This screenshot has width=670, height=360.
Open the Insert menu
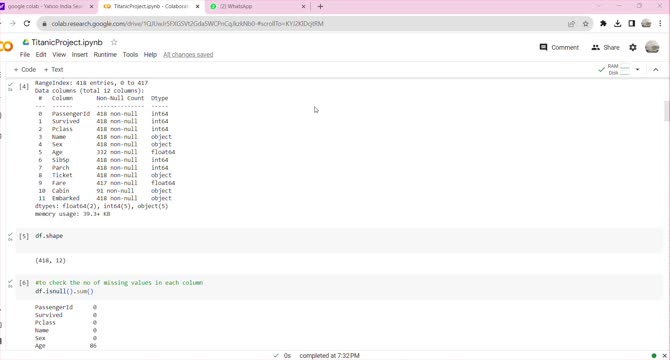point(79,55)
